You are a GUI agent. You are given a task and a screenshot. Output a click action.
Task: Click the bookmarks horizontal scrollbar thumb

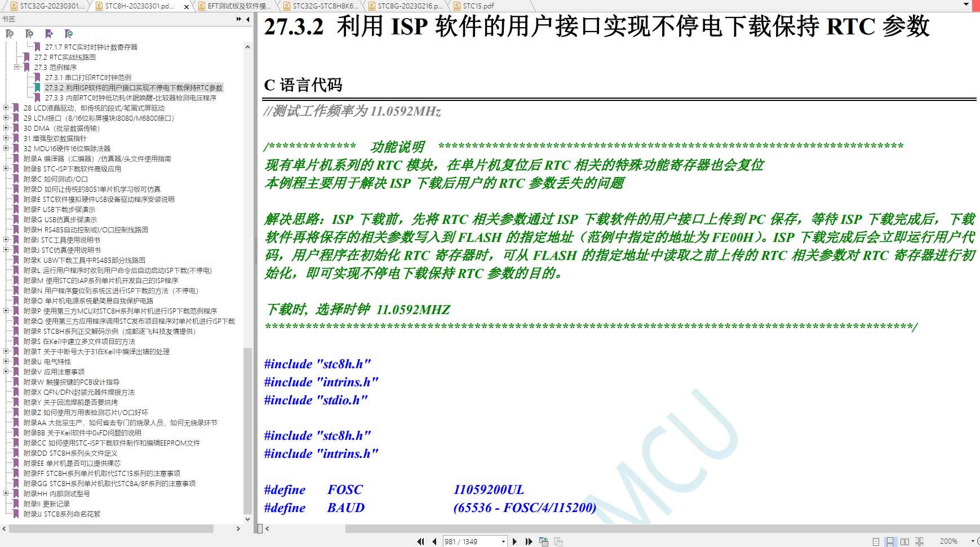[x=110, y=528]
